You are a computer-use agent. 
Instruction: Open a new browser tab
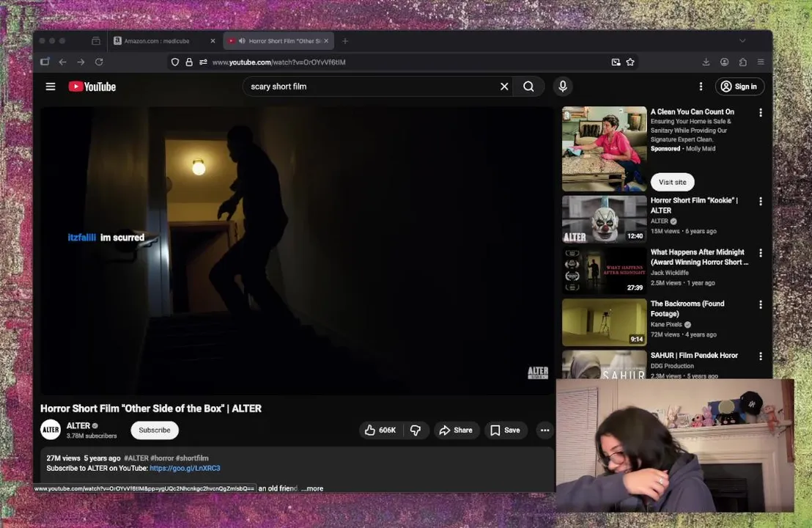(345, 41)
